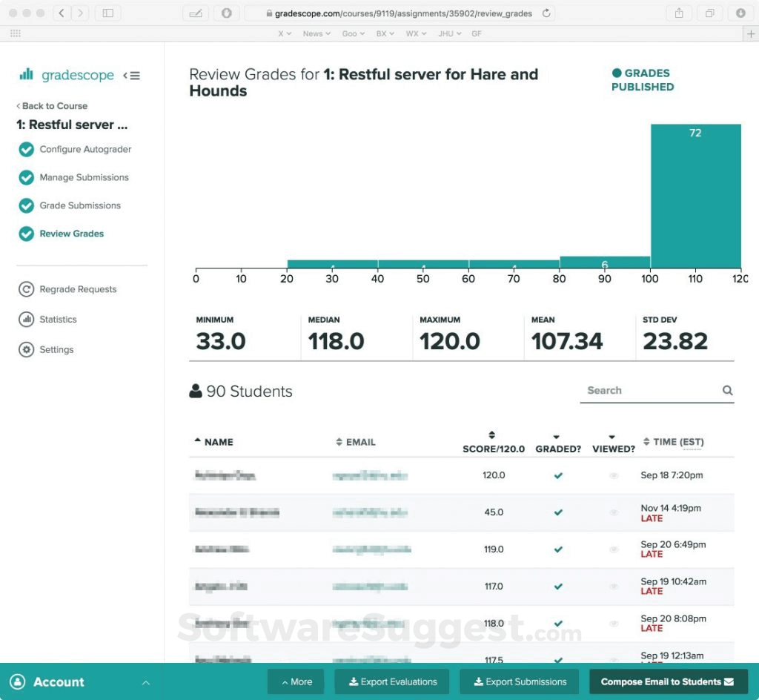This screenshot has height=700, width=759.
Task: Click the checkmark beside Grade Submissions step
Action: click(27, 205)
